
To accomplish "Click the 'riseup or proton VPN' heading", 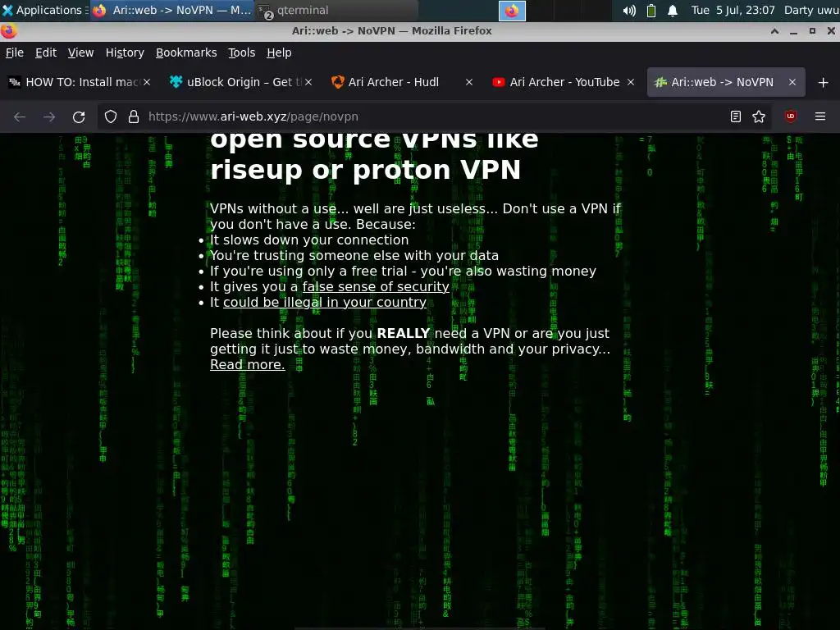I will coord(365,170).
